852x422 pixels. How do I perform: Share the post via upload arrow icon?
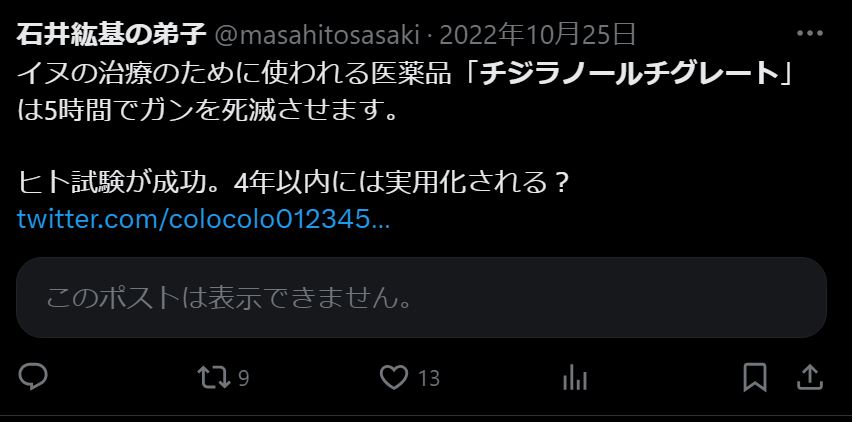click(x=810, y=377)
